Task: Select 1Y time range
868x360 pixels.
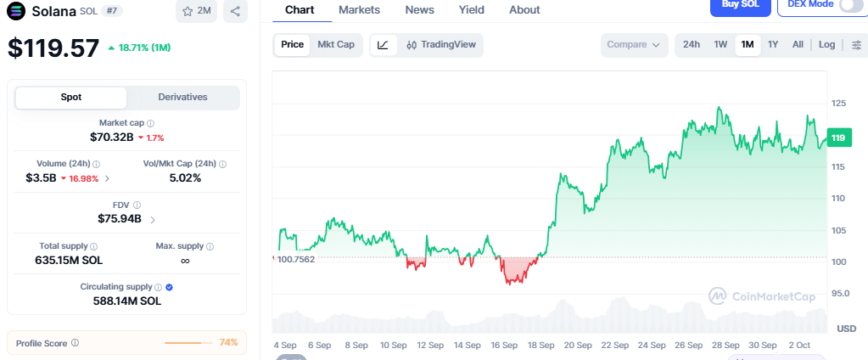Action: coord(773,45)
